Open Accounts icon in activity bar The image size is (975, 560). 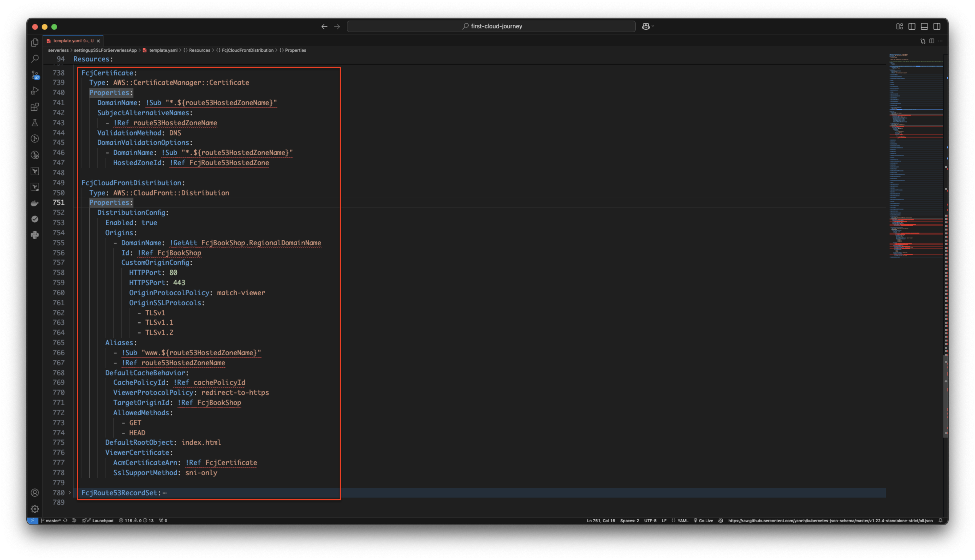(x=35, y=493)
